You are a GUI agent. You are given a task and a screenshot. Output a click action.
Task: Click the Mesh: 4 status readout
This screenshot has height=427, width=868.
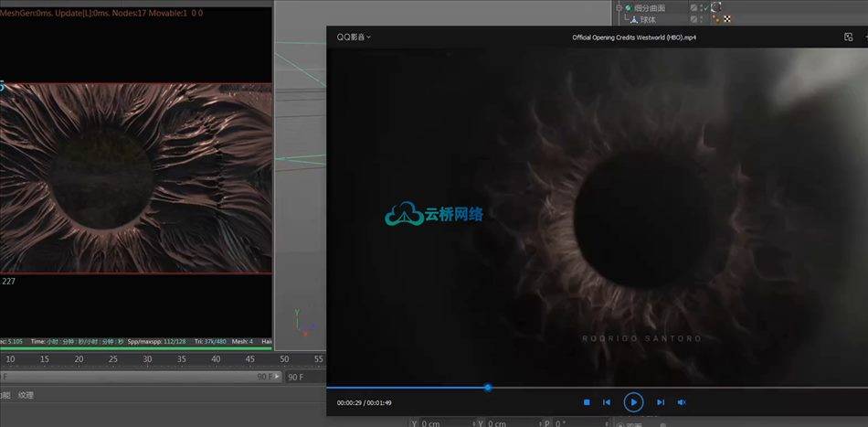click(242, 342)
